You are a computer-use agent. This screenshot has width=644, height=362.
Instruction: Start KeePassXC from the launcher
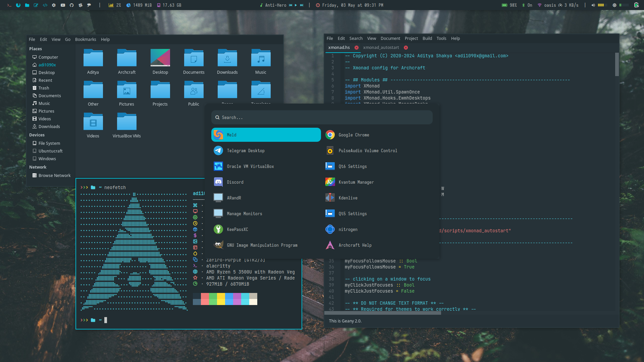pyautogui.click(x=237, y=230)
